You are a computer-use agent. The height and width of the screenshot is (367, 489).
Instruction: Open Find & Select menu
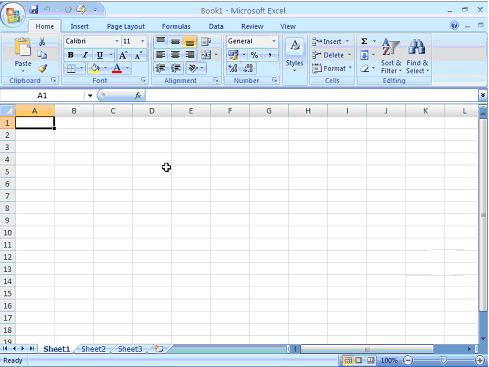click(417, 56)
